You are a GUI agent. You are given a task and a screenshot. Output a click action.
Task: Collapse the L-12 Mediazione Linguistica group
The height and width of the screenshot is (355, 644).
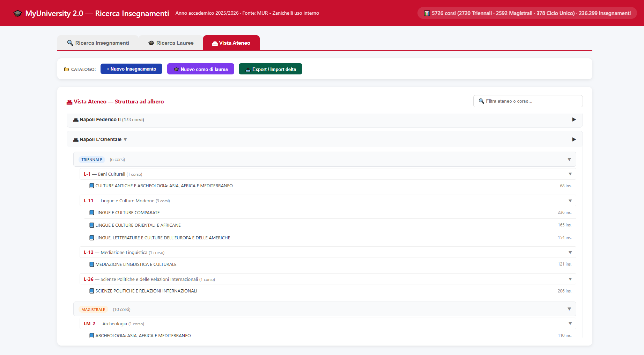point(570,252)
